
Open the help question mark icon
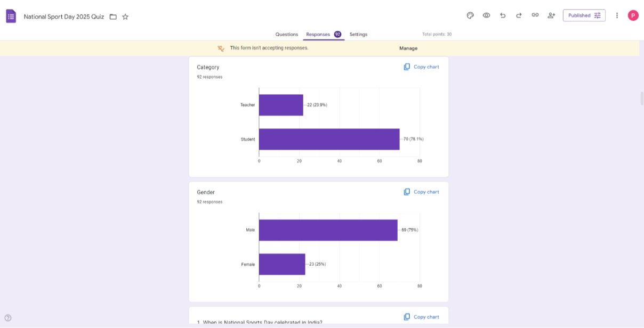pos(8,318)
